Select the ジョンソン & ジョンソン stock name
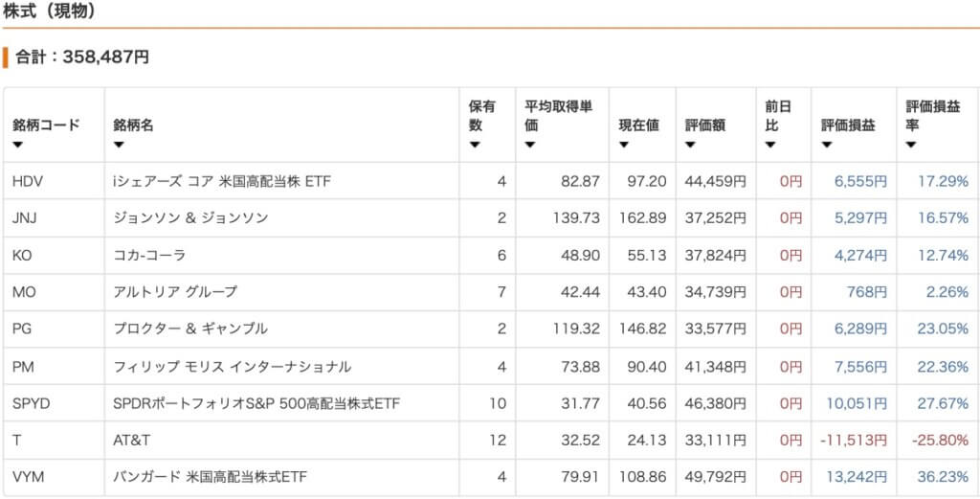Image resolution: width=980 pixels, height=499 pixels. tap(190, 218)
